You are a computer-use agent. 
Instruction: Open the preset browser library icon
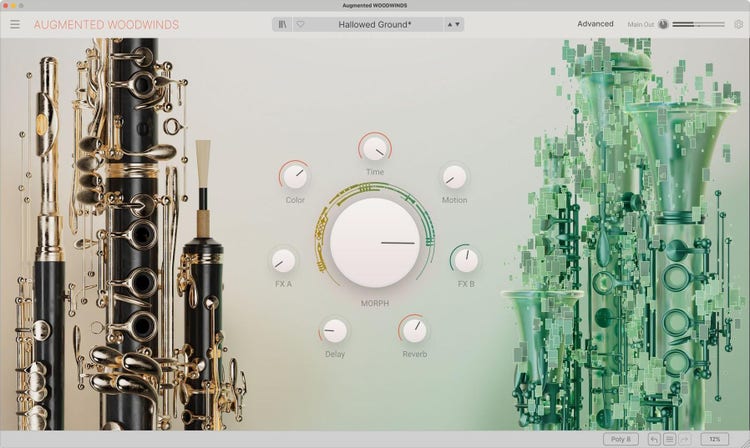click(283, 24)
